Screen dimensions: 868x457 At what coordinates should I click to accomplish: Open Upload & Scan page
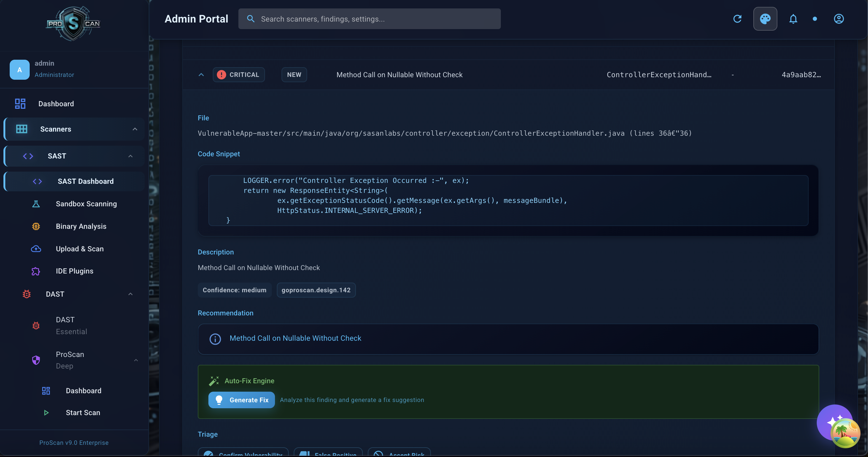80,249
